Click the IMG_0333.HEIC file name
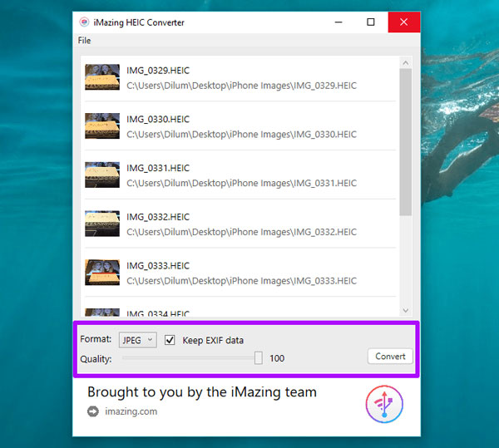 coord(158,266)
